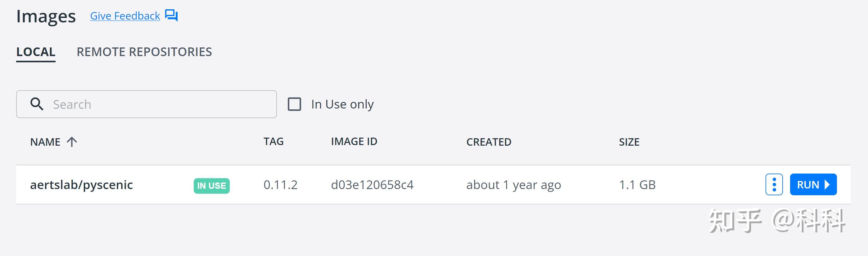This screenshot has height=256, width=868.
Task: Click the Images page heading
Action: (x=46, y=15)
